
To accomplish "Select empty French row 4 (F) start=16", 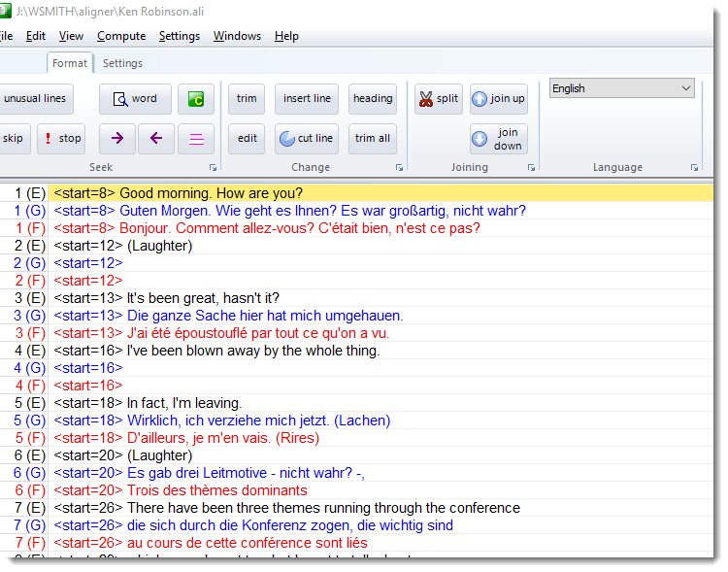I will (x=356, y=386).
